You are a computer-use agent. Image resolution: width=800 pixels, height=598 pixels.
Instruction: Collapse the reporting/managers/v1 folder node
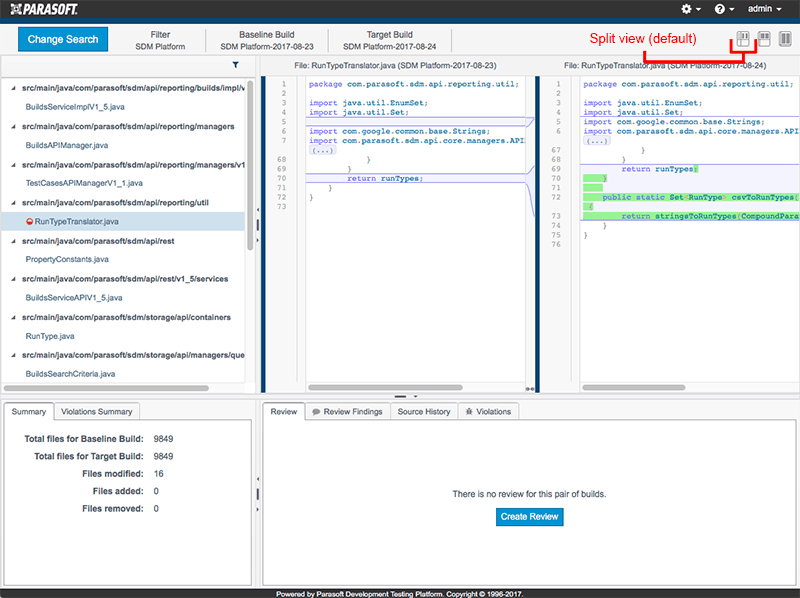13,165
